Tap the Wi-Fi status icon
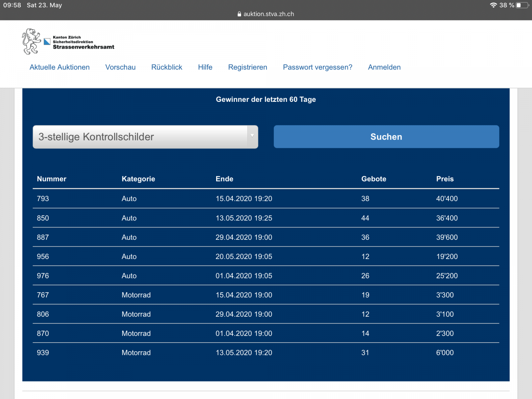The height and width of the screenshot is (399, 532). tap(493, 5)
